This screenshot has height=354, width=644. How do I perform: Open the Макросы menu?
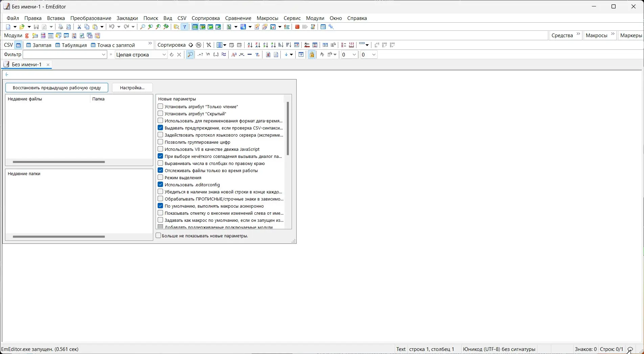(267, 18)
